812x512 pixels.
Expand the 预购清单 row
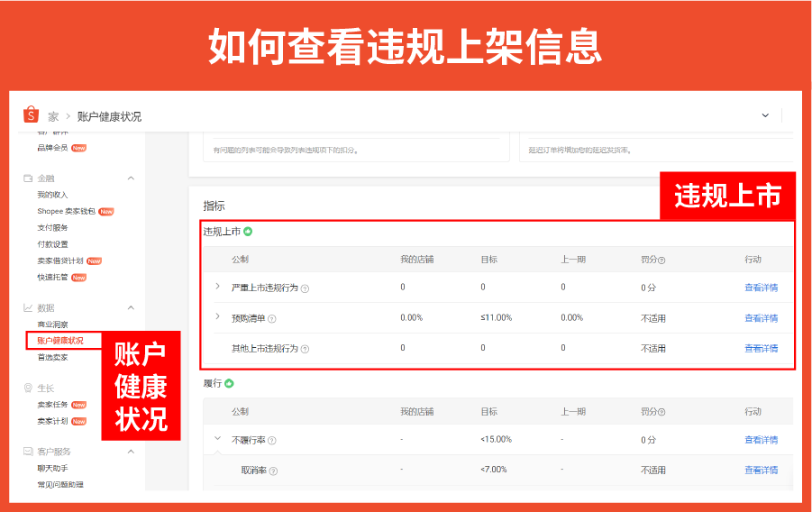(x=217, y=316)
